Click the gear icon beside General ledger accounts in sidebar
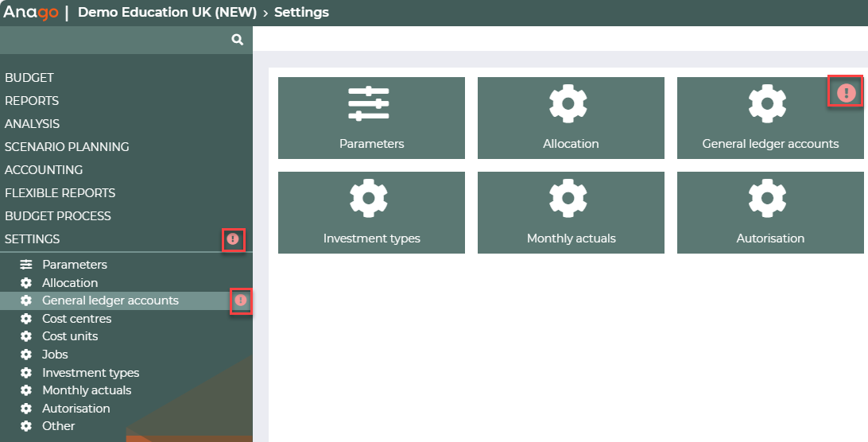868x442 pixels. click(26, 300)
